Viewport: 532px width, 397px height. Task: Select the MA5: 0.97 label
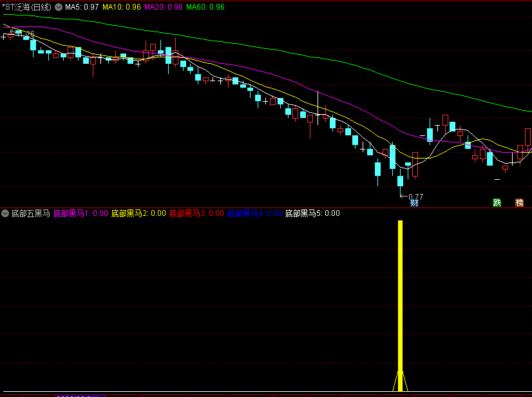click(x=82, y=7)
